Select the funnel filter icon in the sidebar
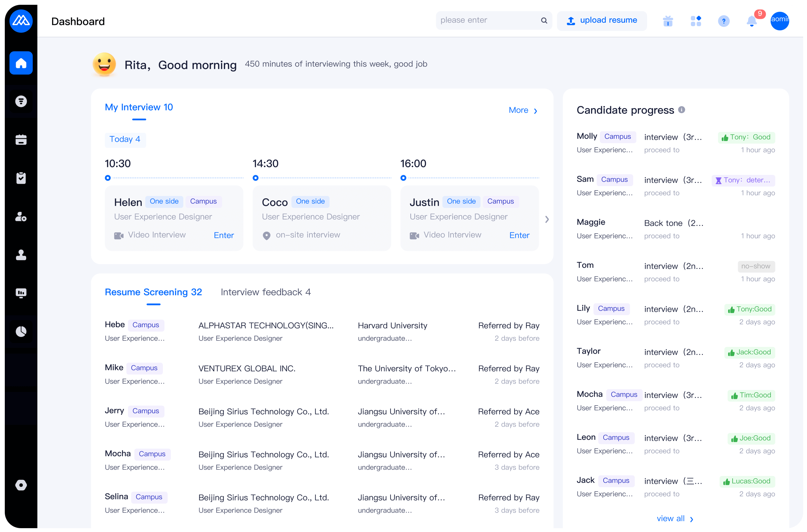Image resolution: width=807 pixels, height=532 pixels. coord(21,101)
